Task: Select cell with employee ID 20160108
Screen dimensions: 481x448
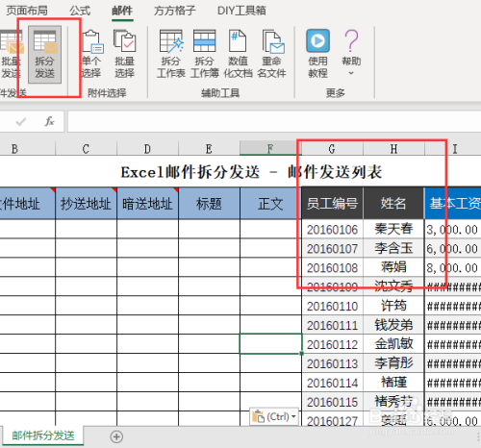Action: pyautogui.click(x=332, y=267)
